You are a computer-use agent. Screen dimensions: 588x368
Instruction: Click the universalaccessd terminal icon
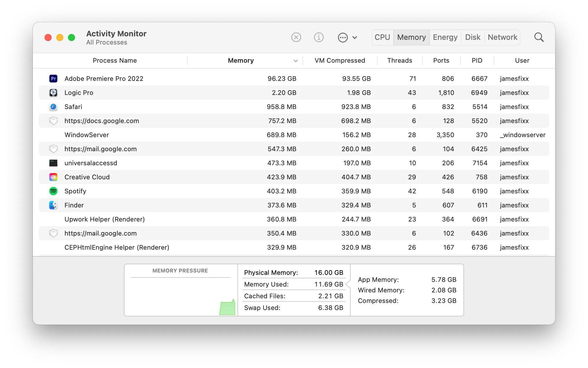tap(53, 163)
